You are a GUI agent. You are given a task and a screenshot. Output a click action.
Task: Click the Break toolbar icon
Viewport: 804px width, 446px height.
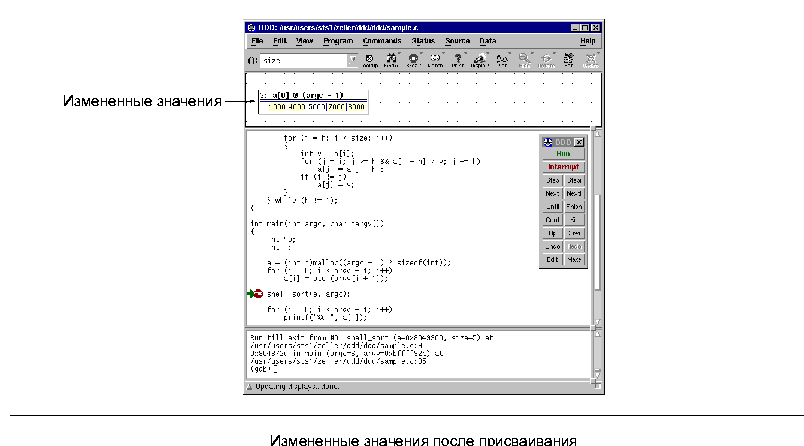[414, 60]
